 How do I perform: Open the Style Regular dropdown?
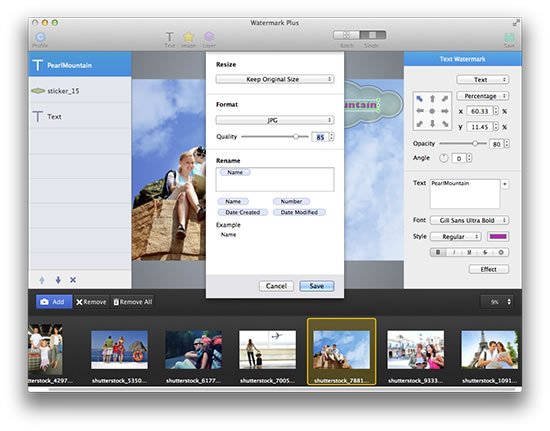pyautogui.click(x=456, y=236)
